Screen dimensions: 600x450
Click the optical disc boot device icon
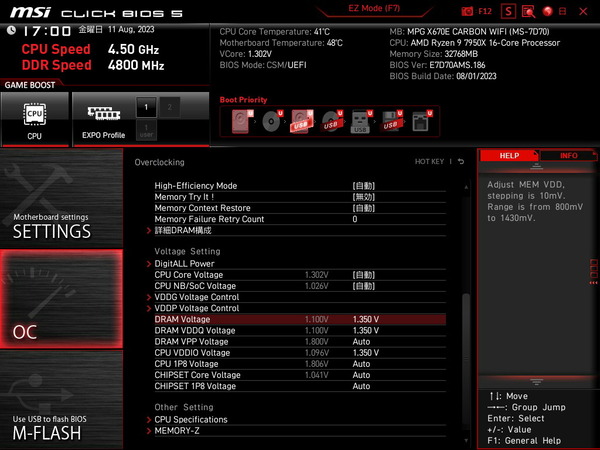point(272,121)
